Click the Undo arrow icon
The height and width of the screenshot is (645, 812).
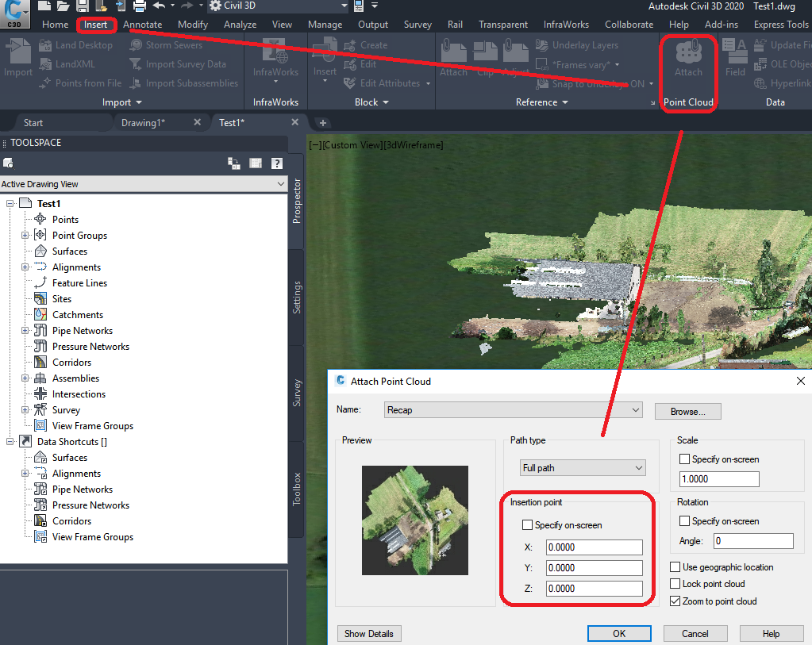[x=159, y=6]
